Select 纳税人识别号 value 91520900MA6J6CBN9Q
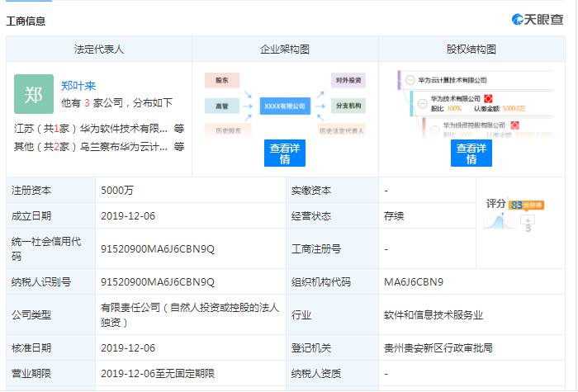Image resolution: width=578 pixels, height=392 pixels. (x=158, y=282)
